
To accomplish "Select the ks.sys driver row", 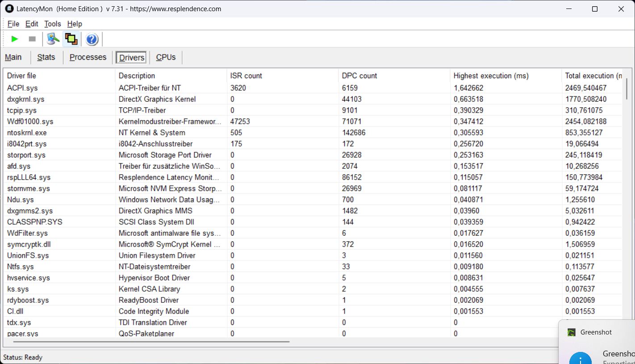I will [x=313, y=289].
